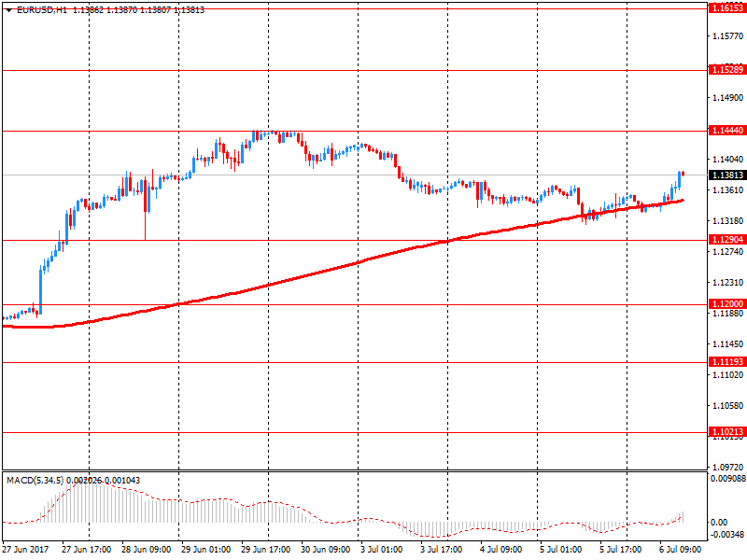Click the 1.14900 price axis value
The width and height of the screenshot is (747, 560).
pyautogui.click(x=727, y=97)
